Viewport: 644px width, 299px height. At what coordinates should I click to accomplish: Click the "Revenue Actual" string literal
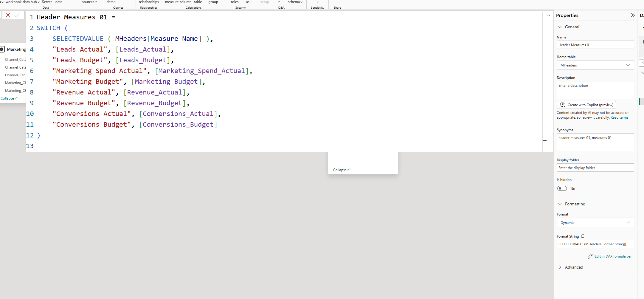[84, 92]
